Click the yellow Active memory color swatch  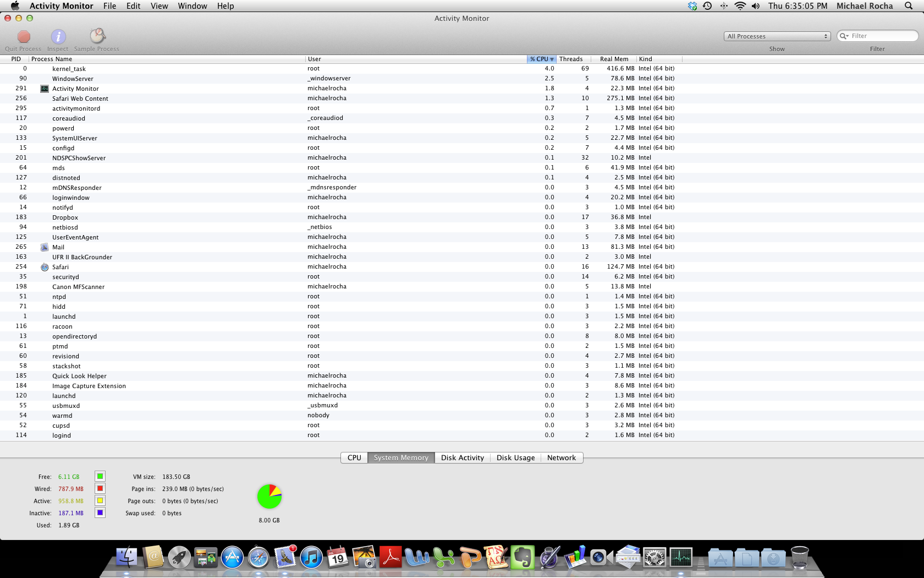(100, 501)
